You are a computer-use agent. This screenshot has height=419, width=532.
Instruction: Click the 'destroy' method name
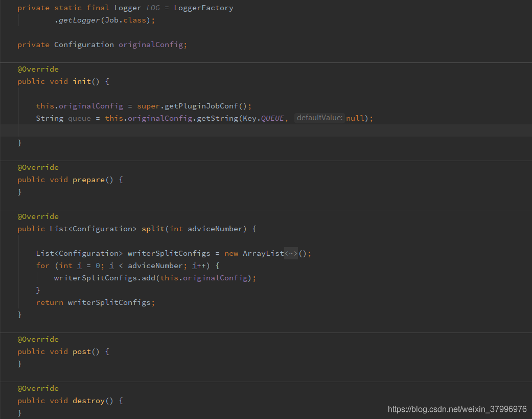(x=88, y=401)
